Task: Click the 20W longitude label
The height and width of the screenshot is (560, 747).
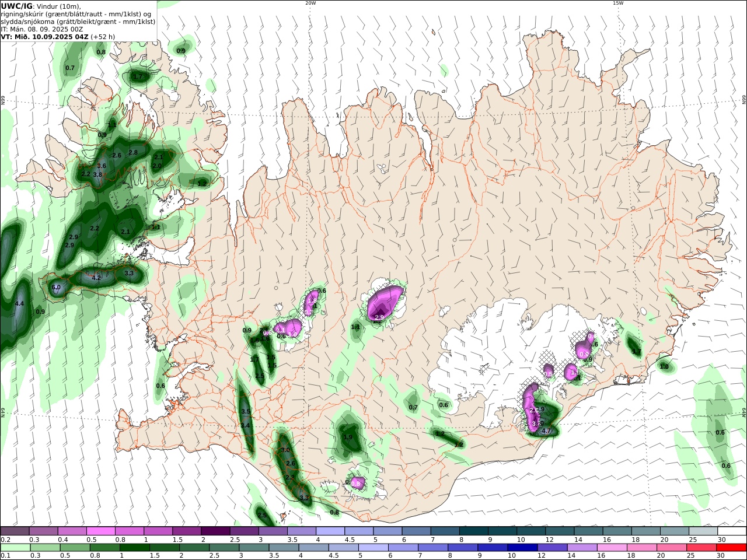Action: (310, 3)
